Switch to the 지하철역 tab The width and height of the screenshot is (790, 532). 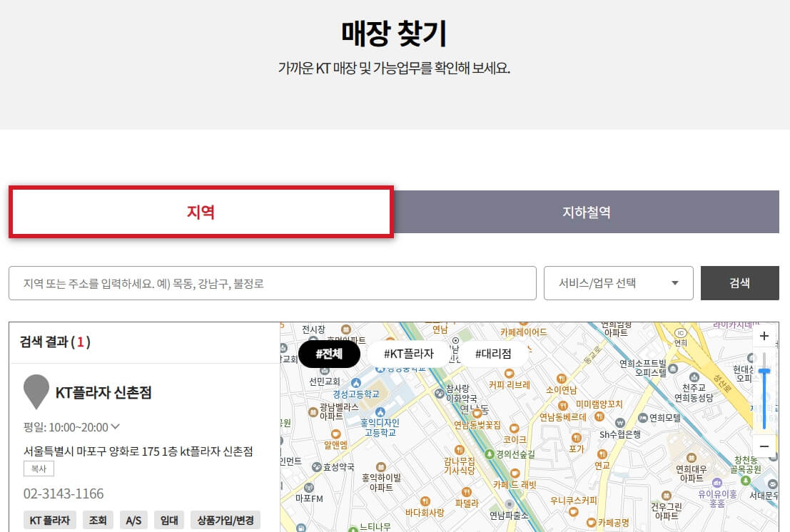click(587, 212)
